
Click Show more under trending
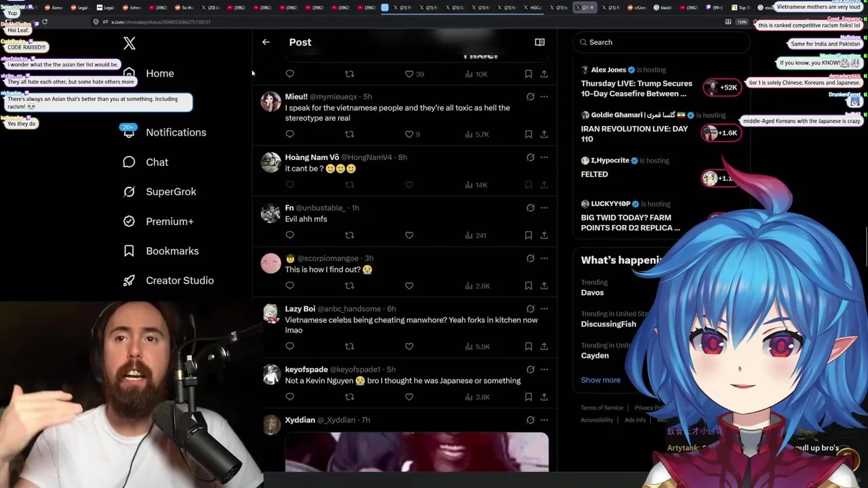point(600,380)
